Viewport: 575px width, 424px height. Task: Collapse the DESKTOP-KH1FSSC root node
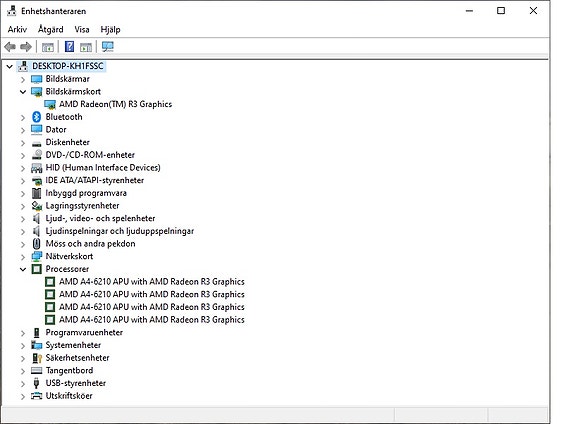click(x=10, y=66)
